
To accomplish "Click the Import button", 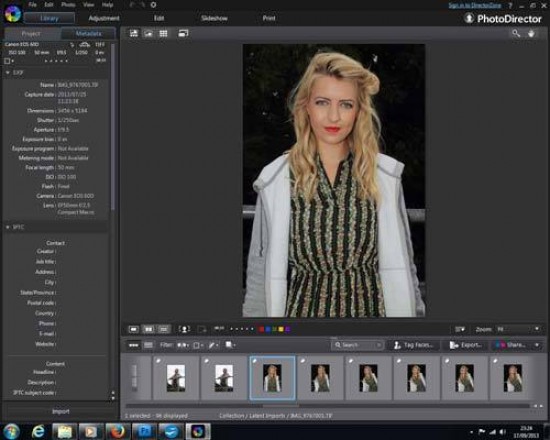I will [61, 411].
